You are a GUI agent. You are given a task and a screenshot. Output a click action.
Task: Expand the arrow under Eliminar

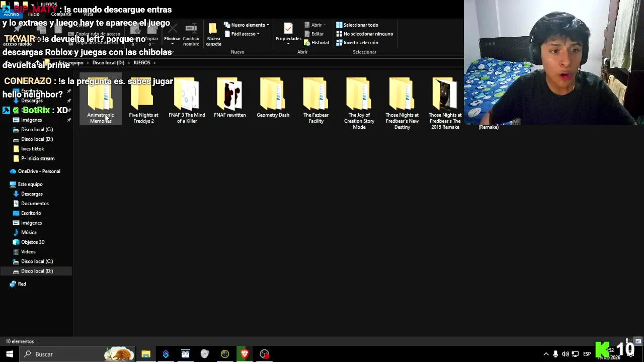coord(172,44)
